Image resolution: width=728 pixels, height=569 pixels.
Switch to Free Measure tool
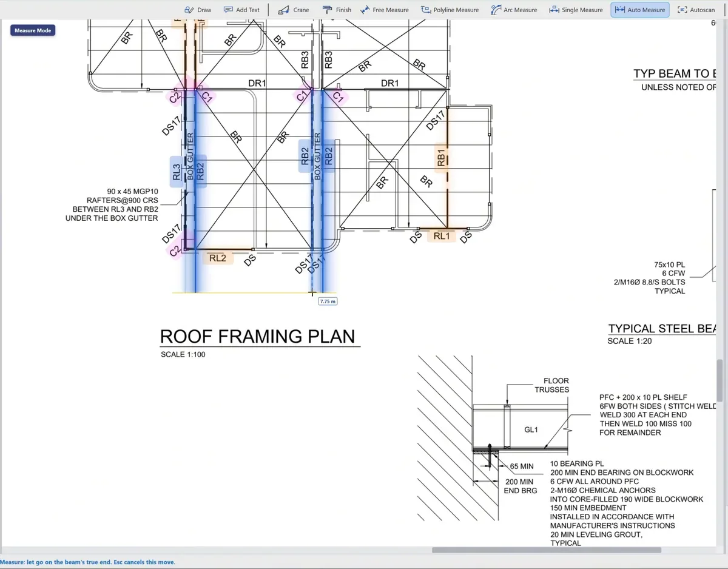click(x=385, y=10)
